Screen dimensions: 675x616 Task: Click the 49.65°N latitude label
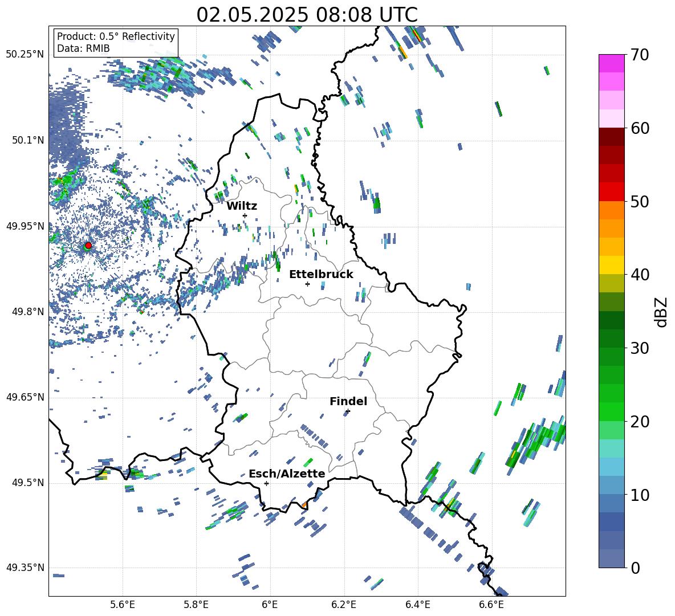25,397
